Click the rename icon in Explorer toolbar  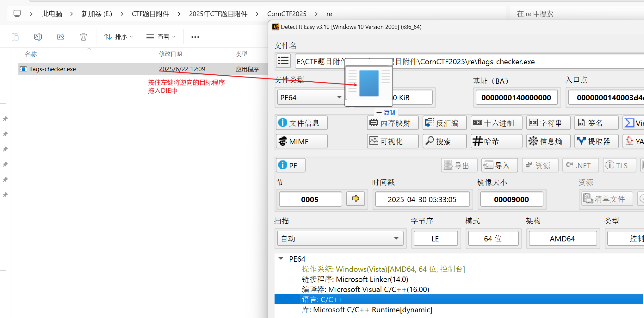(38, 37)
